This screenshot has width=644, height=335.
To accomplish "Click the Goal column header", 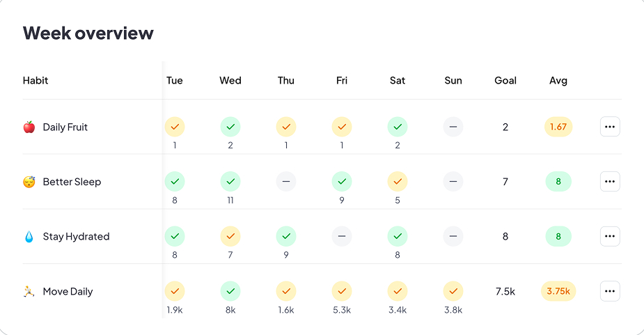I will pyautogui.click(x=505, y=81).
